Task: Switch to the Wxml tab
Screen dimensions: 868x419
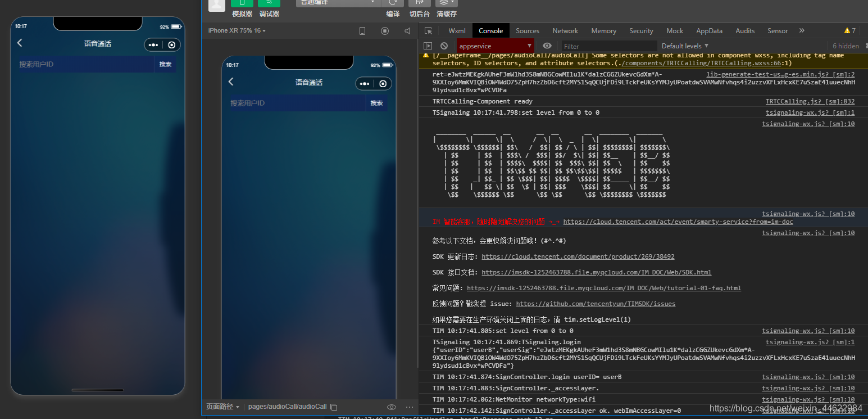Action: click(x=457, y=31)
